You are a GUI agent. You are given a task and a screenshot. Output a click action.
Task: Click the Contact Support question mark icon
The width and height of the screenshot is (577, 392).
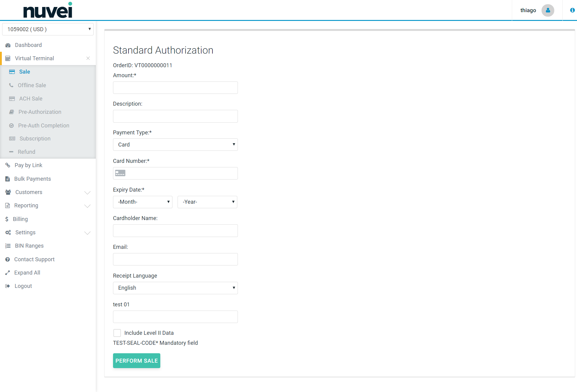(8, 259)
